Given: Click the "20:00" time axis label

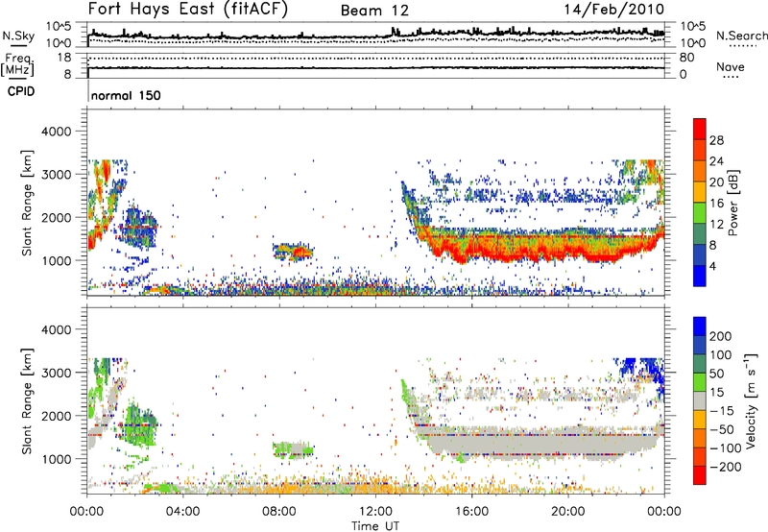Looking at the screenshot, I should tap(568, 512).
